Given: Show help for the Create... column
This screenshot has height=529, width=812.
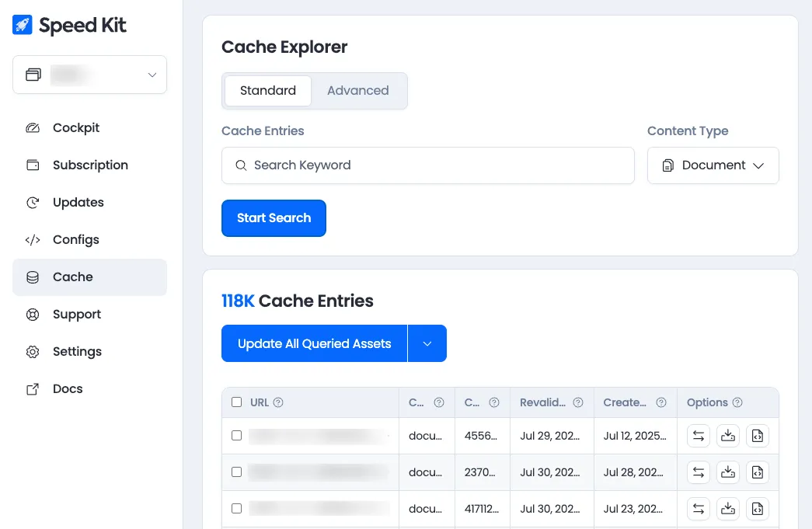Looking at the screenshot, I should point(660,402).
